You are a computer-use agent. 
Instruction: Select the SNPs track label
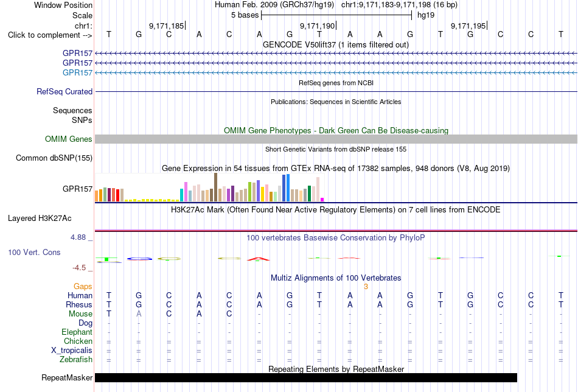pos(82,120)
